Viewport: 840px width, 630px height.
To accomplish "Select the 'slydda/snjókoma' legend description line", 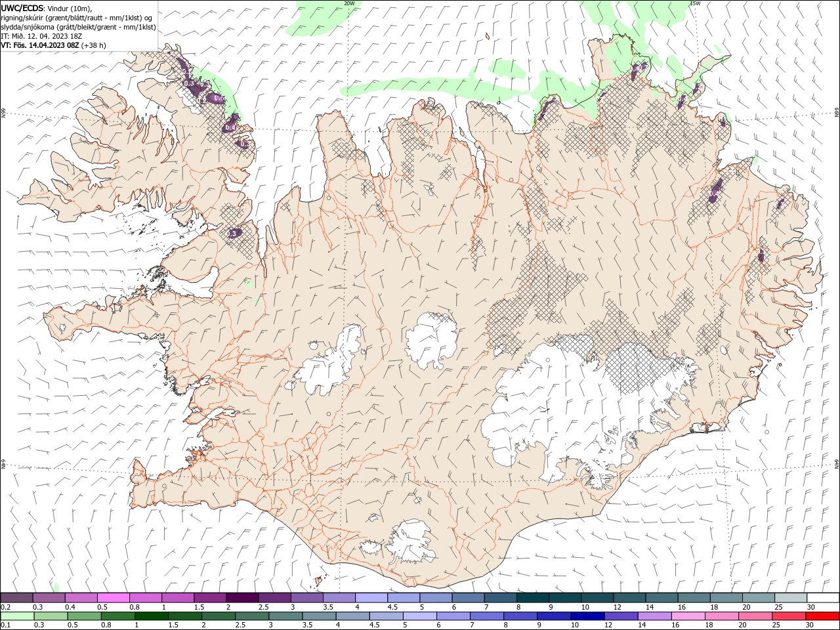I will click(x=78, y=27).
